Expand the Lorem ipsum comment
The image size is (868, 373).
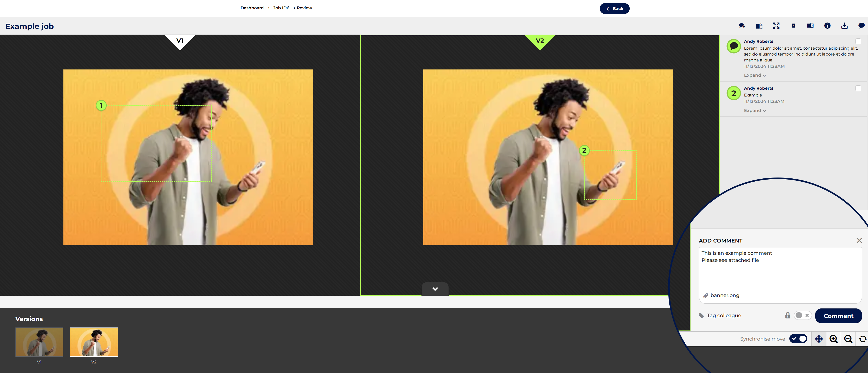click(755, 75)
